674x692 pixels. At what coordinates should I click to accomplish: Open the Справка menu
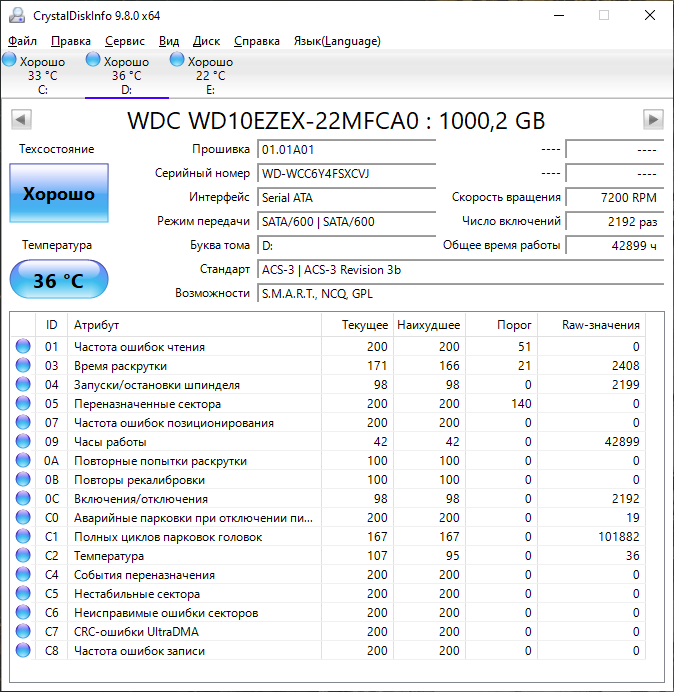pyautogui.click(x=257, y=41)
